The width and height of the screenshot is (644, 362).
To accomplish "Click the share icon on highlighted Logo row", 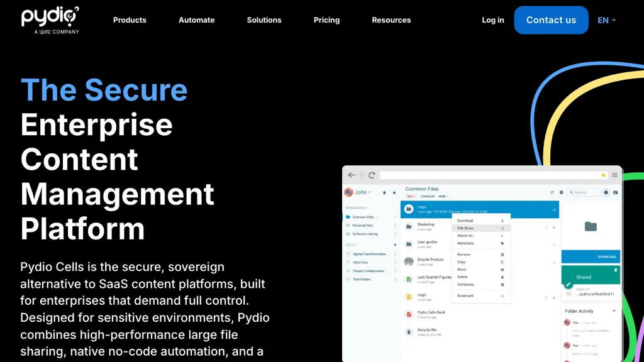I will point(554,210).
